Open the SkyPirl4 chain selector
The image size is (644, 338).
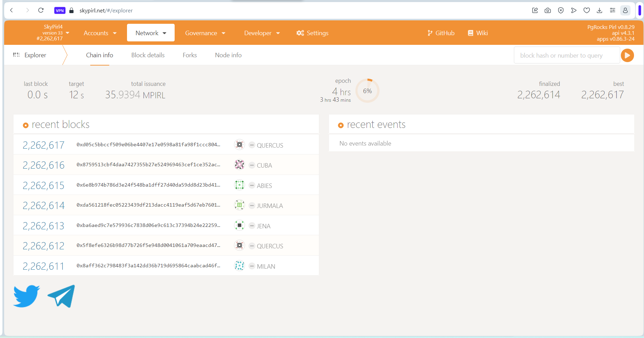tap(53, 33)
